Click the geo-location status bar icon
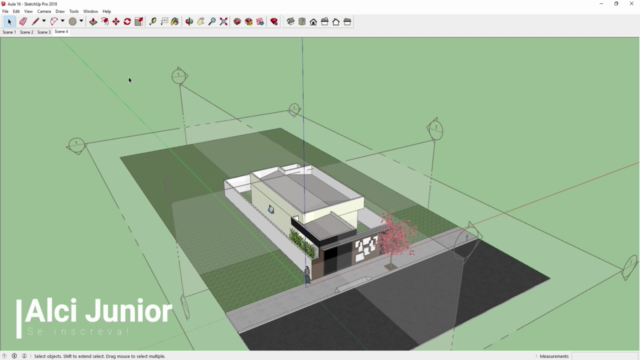 [x=4, y=356]
